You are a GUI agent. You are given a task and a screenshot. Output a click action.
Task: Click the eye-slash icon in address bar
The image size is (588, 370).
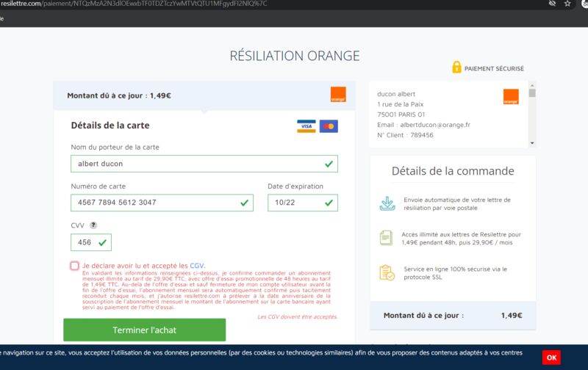click(552, 4)
